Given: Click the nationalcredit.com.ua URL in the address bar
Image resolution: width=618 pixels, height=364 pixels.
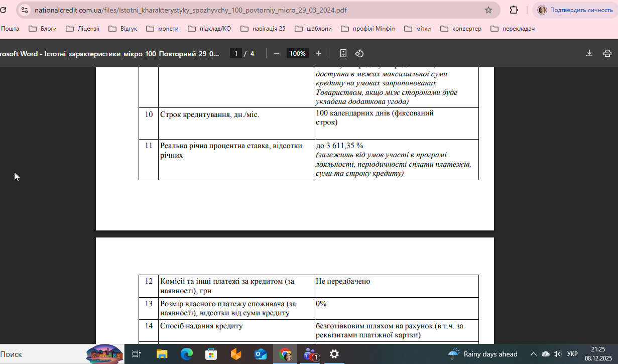Looking at the screenshot, I should (190, 10).
